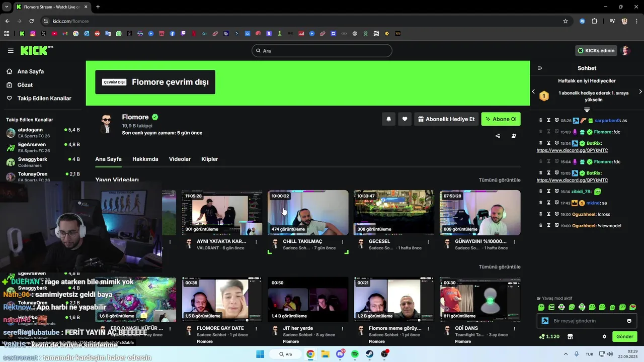The image size is (644, 362).
Task: Click the report user icon beside share
Action: click(514, 136)
